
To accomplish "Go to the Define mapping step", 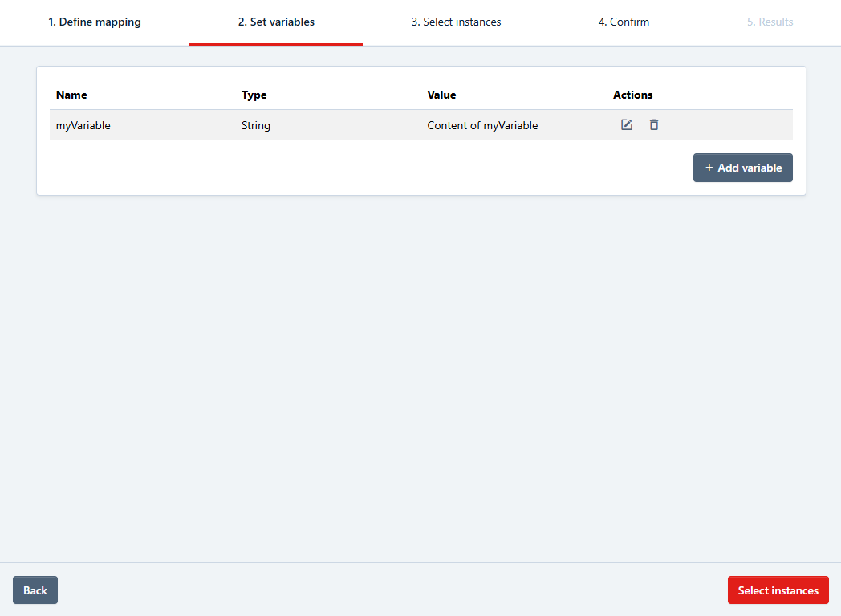I will coord(95,22).
